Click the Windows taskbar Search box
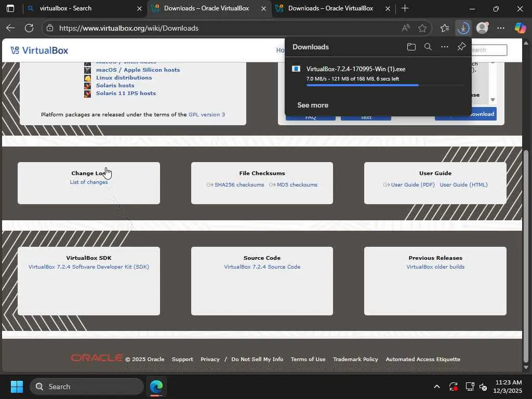The height and width of the screenshot is (399, 532). click(87, 387)
